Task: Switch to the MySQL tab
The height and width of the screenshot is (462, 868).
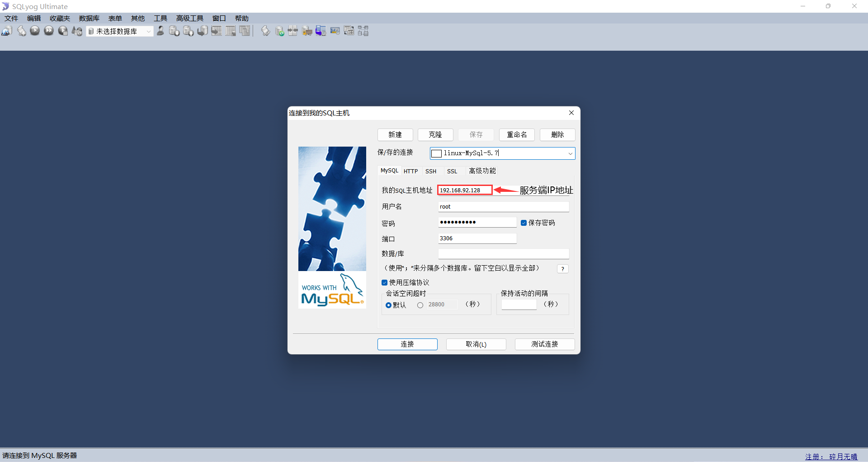Action: [389, 171]
